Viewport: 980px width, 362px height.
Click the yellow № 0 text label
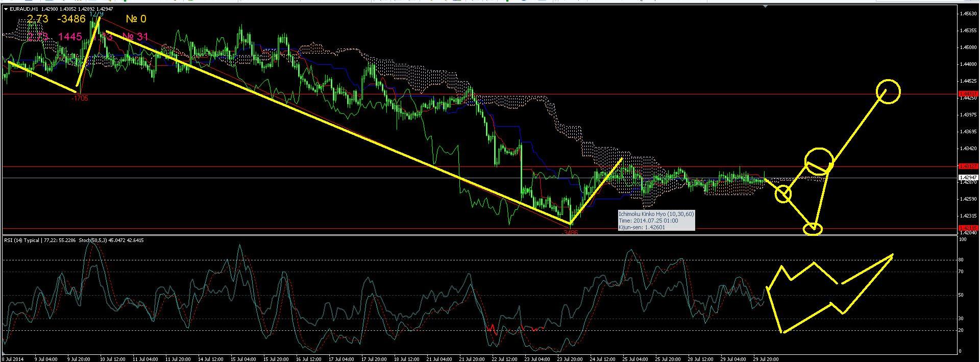(x=136, y=19)
